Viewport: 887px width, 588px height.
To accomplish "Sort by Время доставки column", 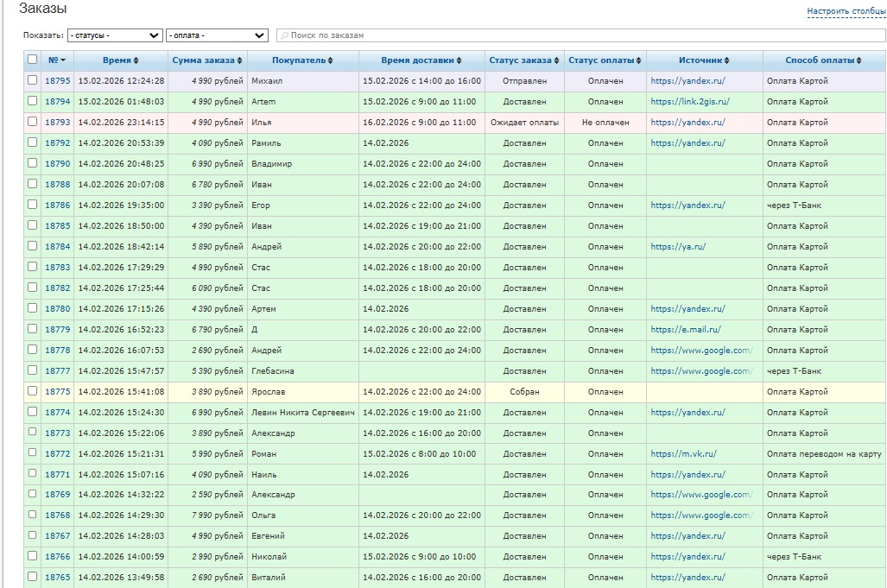I will click(421, 60).
